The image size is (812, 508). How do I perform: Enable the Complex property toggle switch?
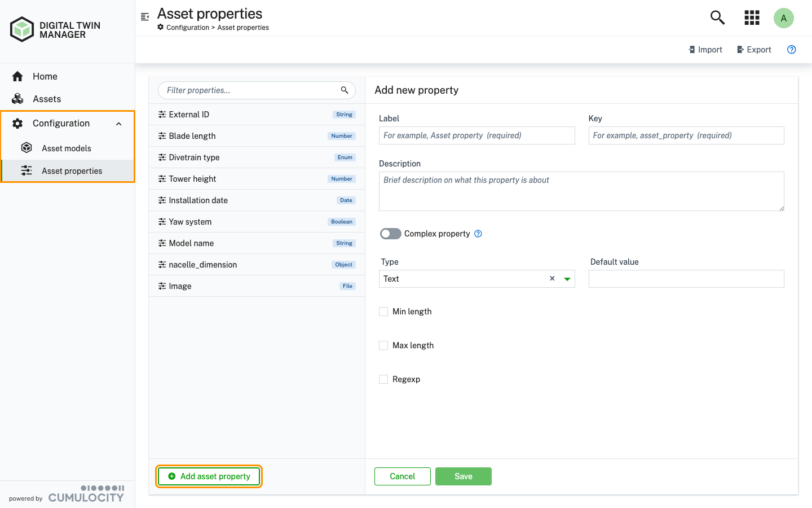[390, 233]
